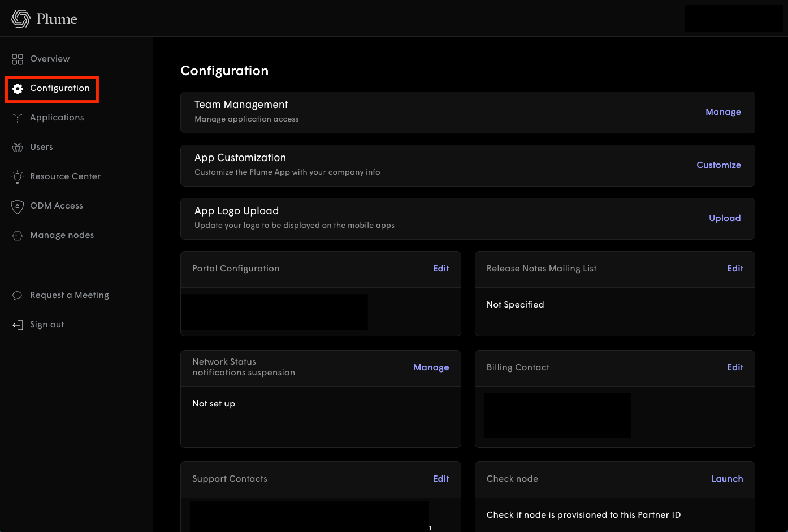Edit the Support Contacts
788x532 pixels.
tap(441, 479)
